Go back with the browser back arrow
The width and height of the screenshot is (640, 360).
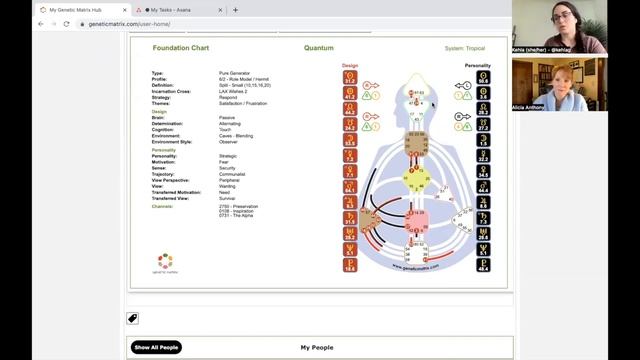click(41, 24)
